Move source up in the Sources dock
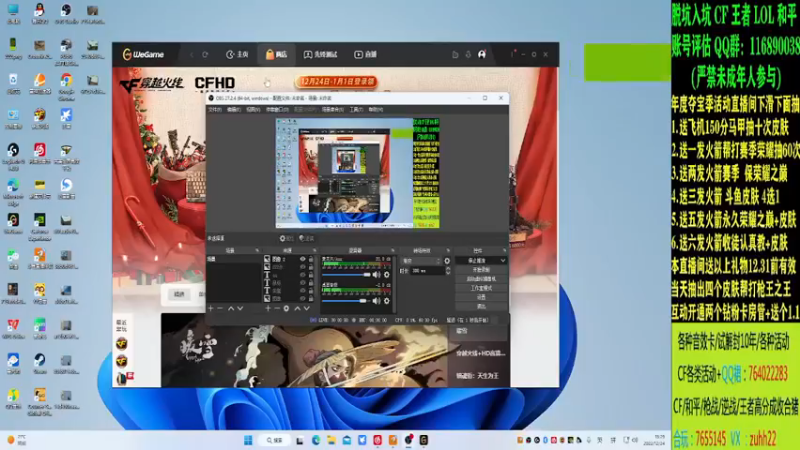This screenshot has width=800, height=450. [x=297, y=308]
